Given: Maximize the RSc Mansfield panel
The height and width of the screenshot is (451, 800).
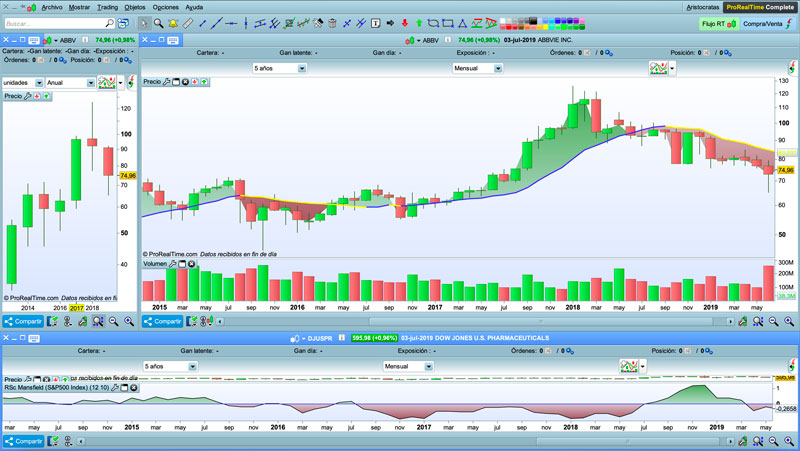Looking at the screenshot, I should tap(124, 388).
